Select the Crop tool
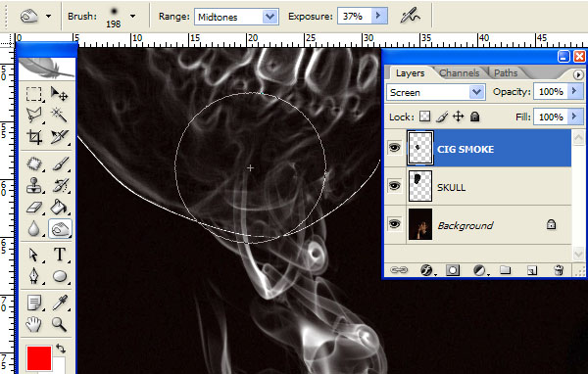The image size is (588, 374). click(34, 137)
